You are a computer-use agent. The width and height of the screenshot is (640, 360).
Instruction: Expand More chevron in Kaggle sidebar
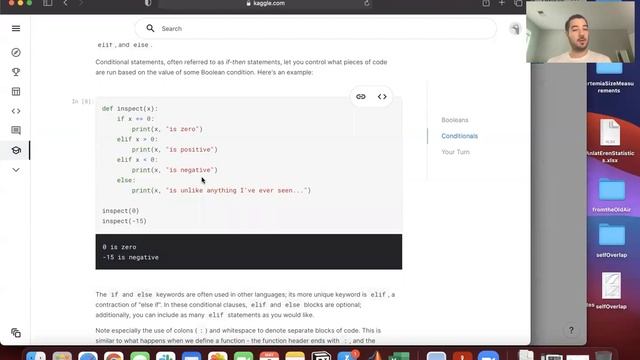pos(16,170)
